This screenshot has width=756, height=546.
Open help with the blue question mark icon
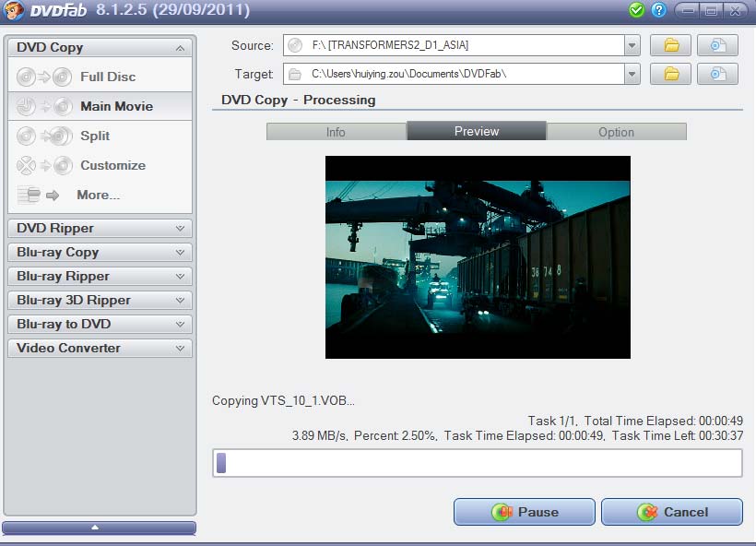[x=658, y=10]
